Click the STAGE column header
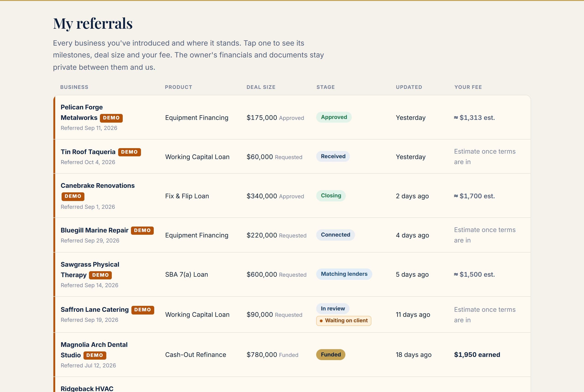 point(325,87)
